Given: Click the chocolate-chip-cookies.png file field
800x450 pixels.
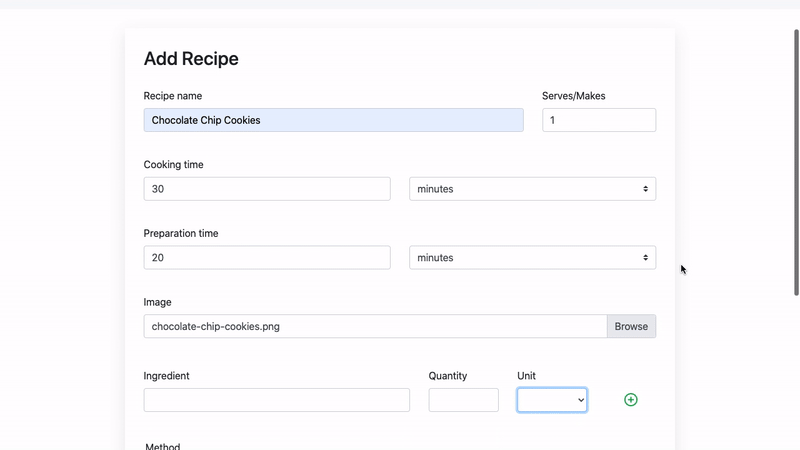Looking at the screenshot, I should pyautogui.click(x=375, y=326).
